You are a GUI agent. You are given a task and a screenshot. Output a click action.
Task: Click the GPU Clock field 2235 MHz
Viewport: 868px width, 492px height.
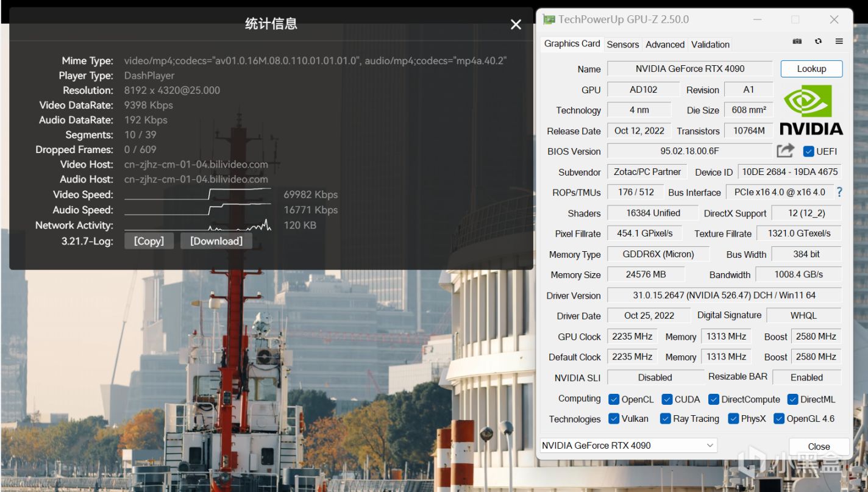632,337
